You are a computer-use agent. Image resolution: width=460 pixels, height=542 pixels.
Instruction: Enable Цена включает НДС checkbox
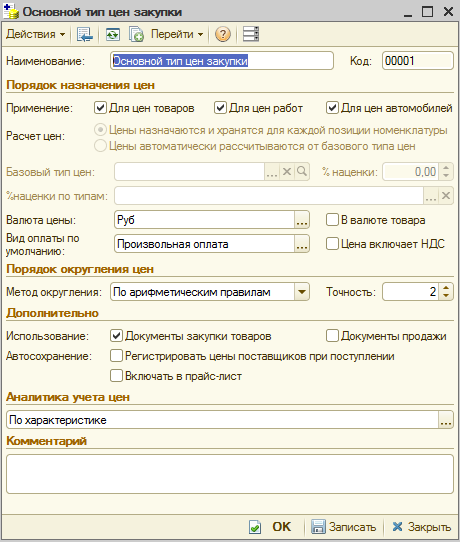332,244
